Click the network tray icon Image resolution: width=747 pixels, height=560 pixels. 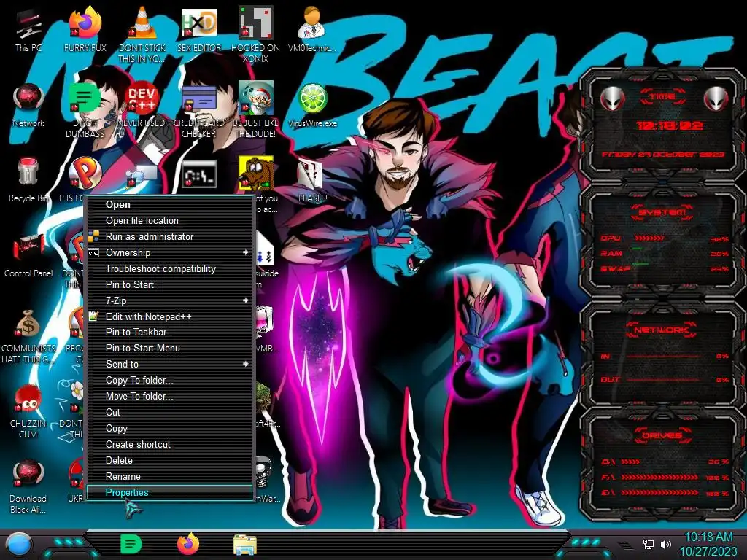[x=649, y=544]
